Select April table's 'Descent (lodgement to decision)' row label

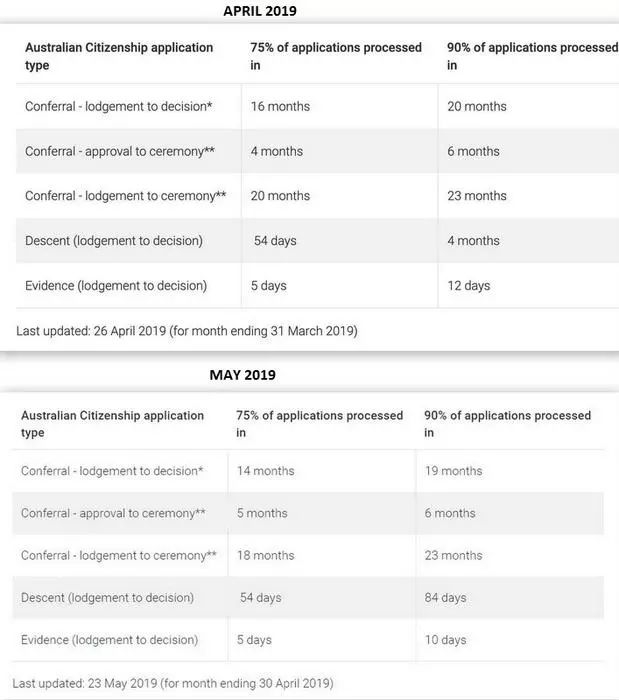pos(114,241)
